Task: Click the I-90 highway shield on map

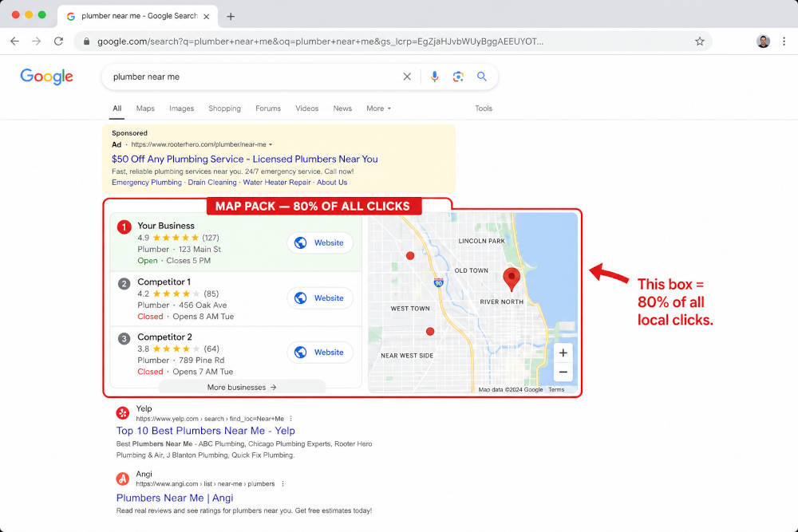Action: click(438, 282)
